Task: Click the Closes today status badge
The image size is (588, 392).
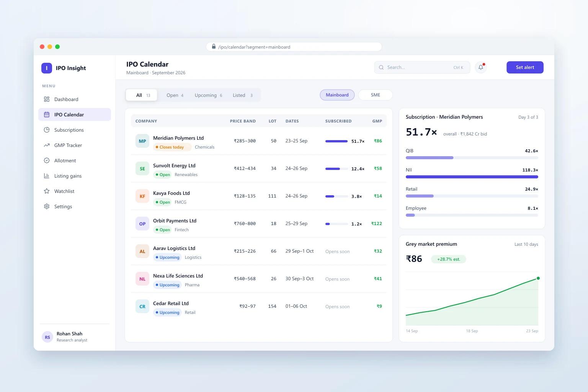Action: (x=172, y=147)
